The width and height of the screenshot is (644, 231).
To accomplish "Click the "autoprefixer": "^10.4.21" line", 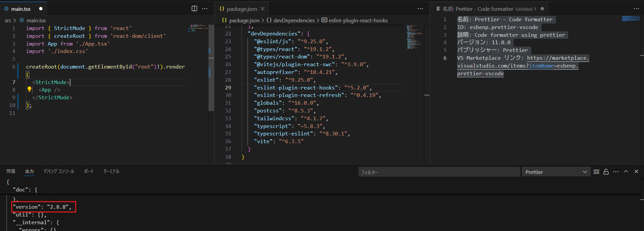I will (x=296, y=72).
